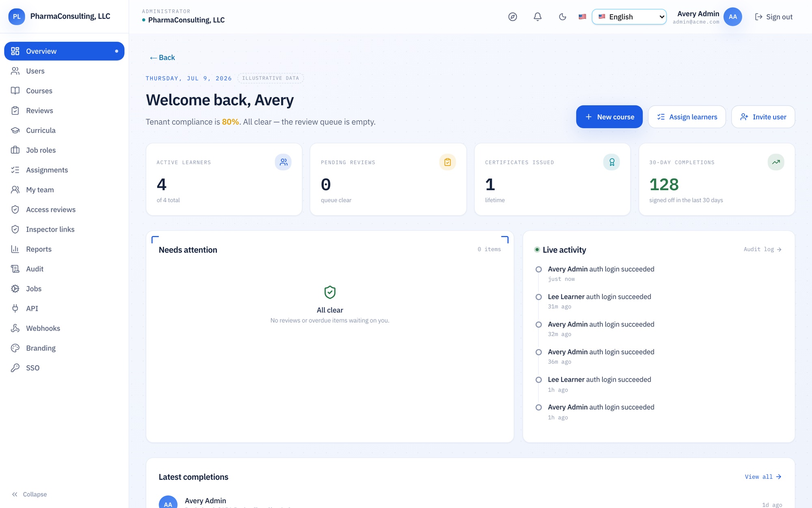Open the Audit log link

coord(762,249)
